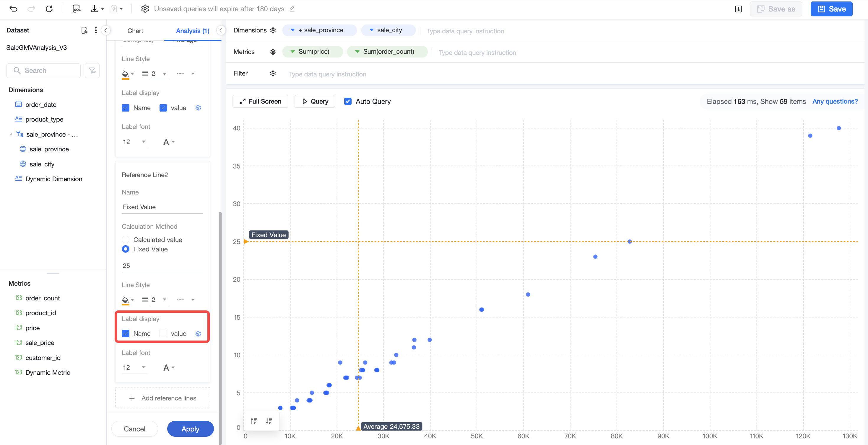Enable the value checkbox in Reference Line2

click(163, 333)
